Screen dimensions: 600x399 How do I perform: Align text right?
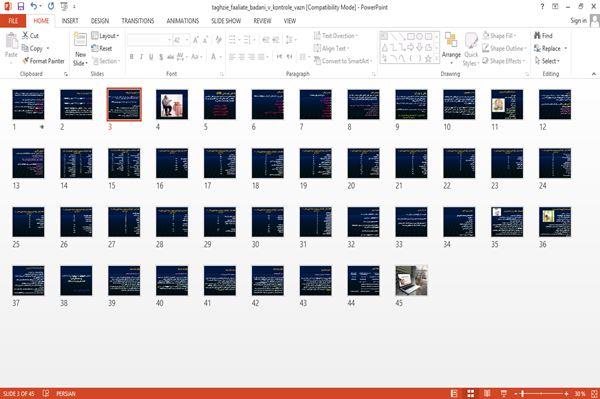[251, 57]
